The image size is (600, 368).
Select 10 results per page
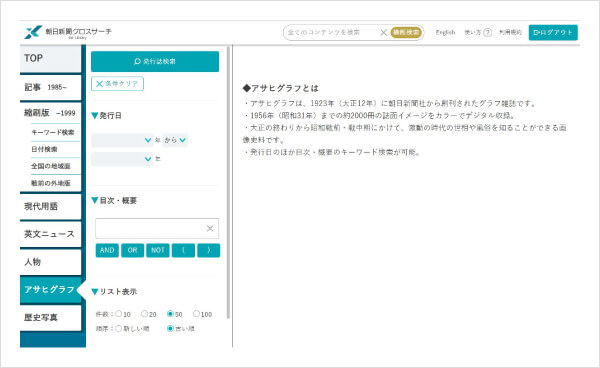[119, 314]
